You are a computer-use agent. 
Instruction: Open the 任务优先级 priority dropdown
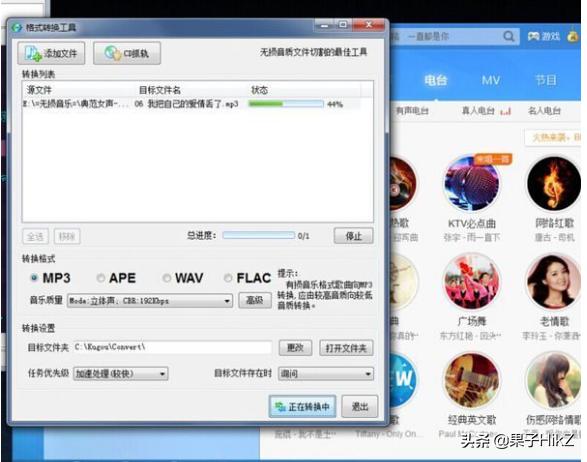(x=121, y=374)
